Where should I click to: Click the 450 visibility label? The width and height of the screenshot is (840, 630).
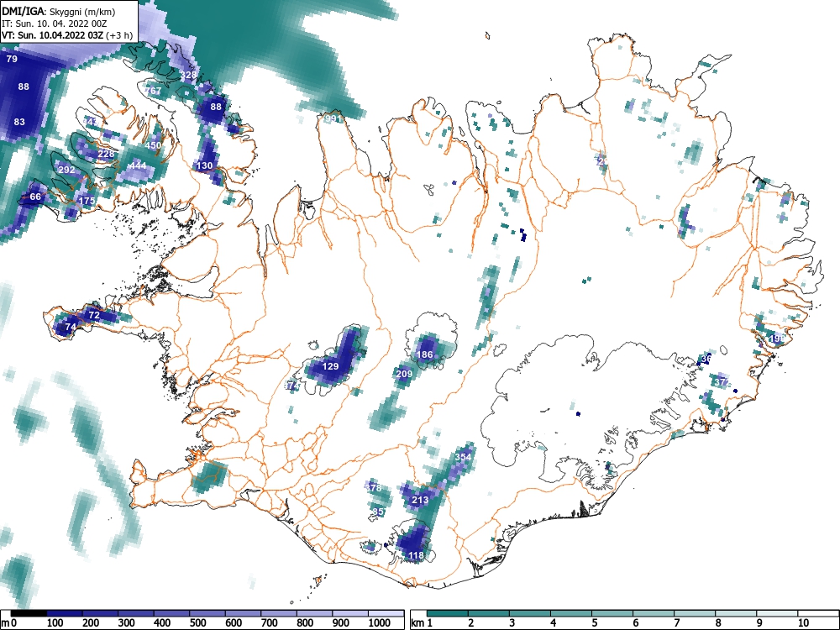(x=153, y=145)
